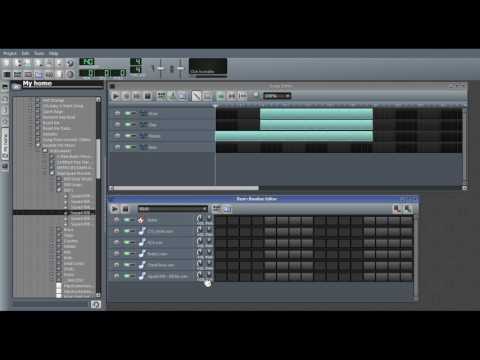Click the master volume slider
This screenshot has height=360, width=480.
(160, 68)
